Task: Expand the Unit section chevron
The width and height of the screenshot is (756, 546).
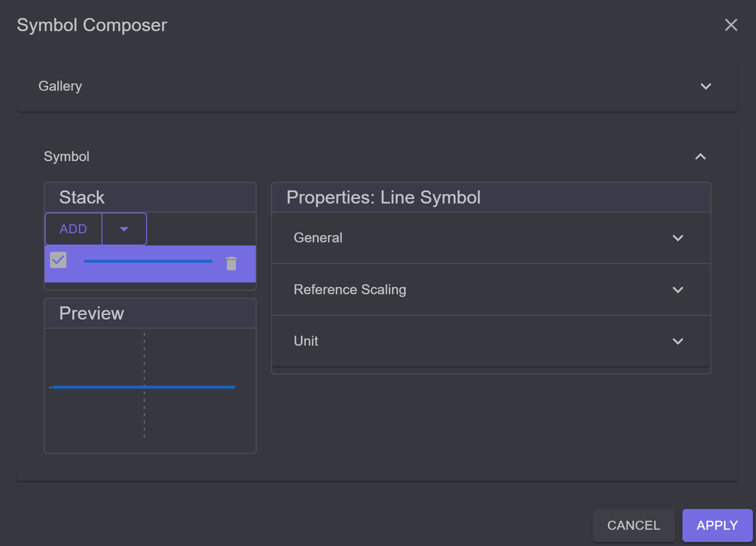Action: click(x=678, y=341)
